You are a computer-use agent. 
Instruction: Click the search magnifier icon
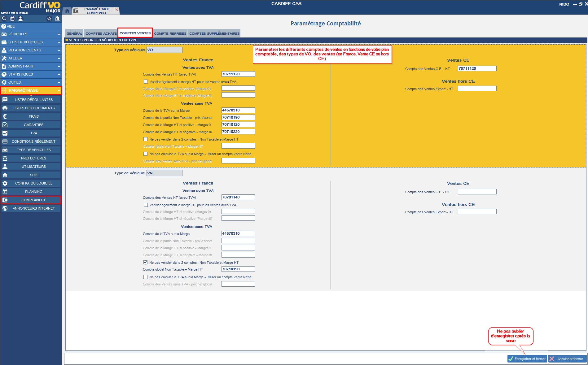[4, 19]
